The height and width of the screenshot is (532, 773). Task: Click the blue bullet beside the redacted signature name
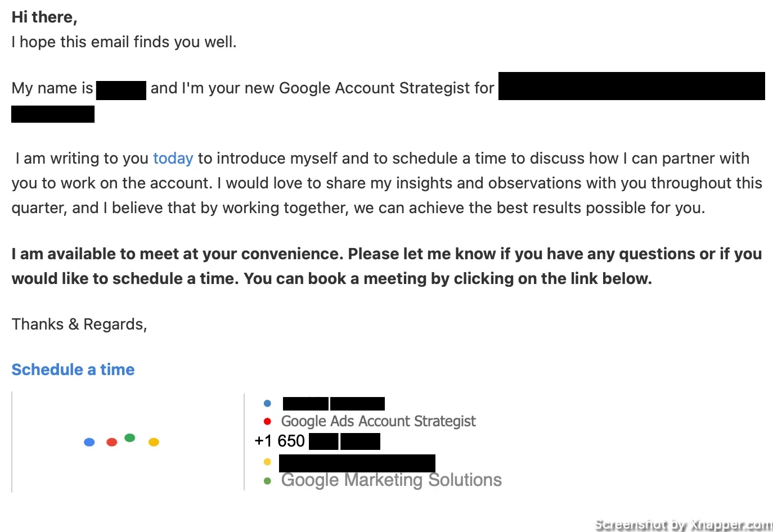[267, 404]
